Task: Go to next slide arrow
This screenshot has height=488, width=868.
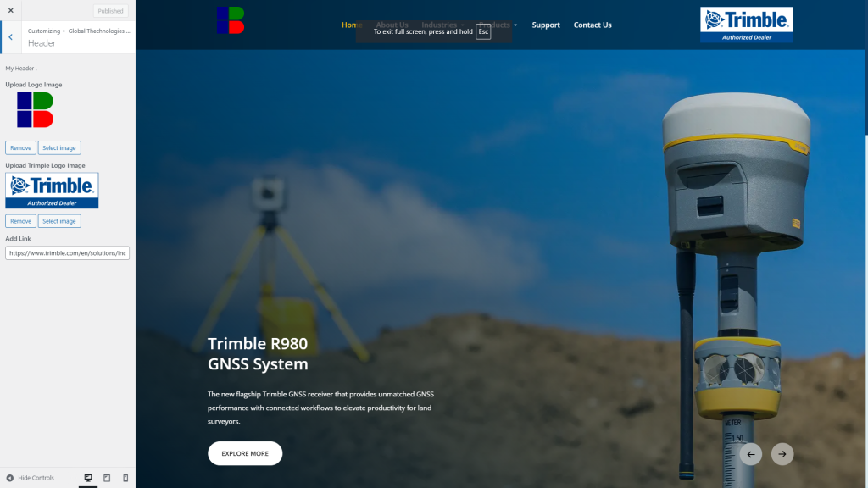Action: (782, 454)
